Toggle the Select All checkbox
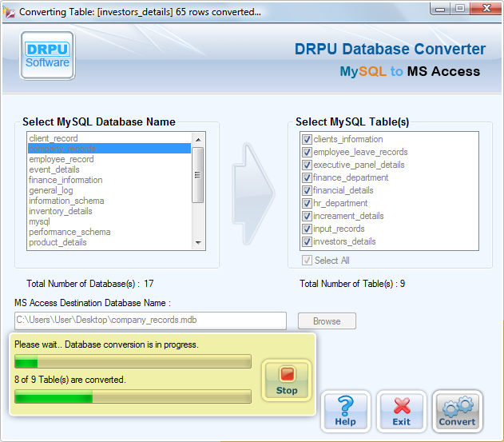 (x=307, y=261)
